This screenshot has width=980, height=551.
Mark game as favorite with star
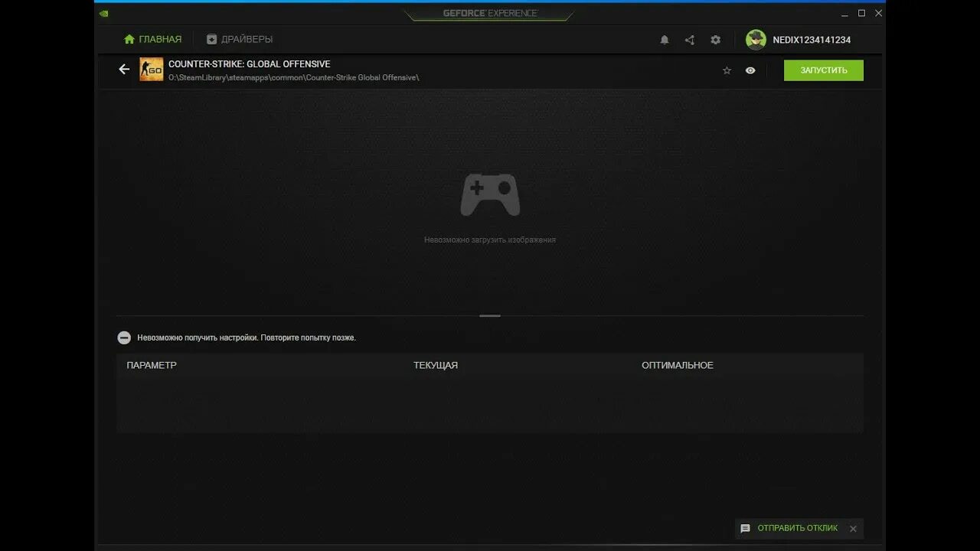pos(727,70)
